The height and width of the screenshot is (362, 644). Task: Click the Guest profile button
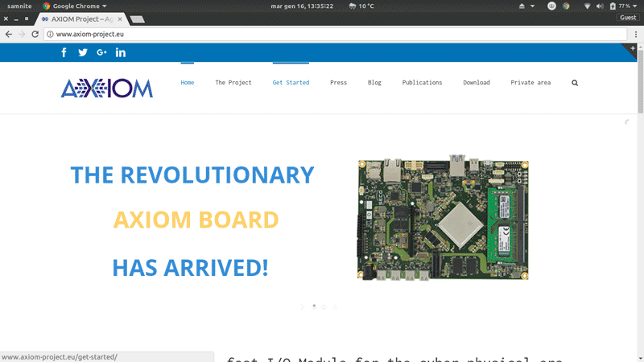628,17
